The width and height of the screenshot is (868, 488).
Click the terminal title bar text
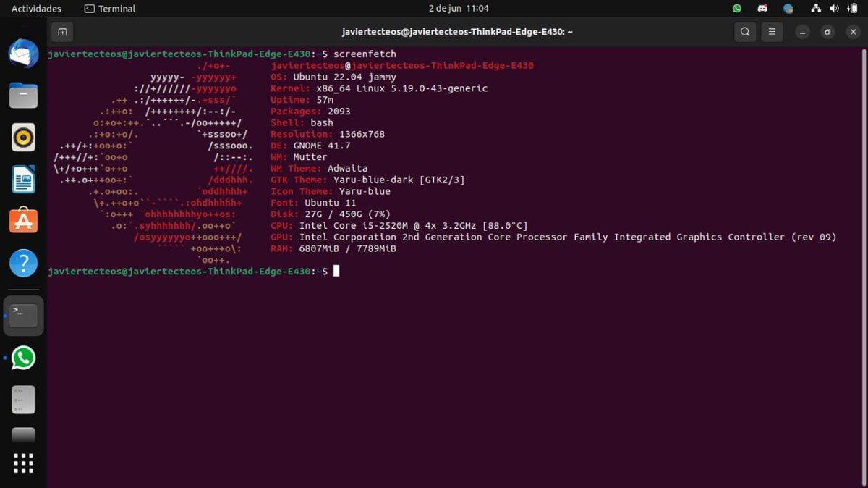tap(457, 32)
